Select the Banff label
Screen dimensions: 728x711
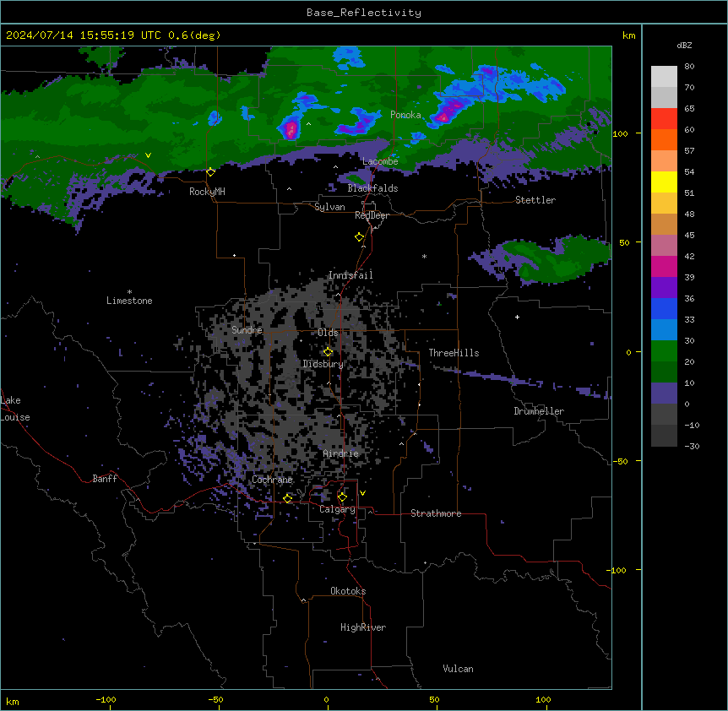click(105, 479)
